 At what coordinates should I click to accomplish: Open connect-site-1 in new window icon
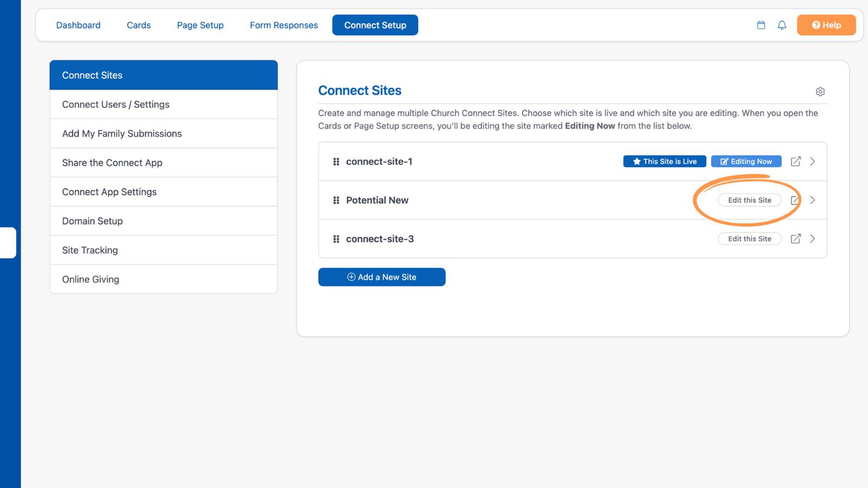(796, 162)
